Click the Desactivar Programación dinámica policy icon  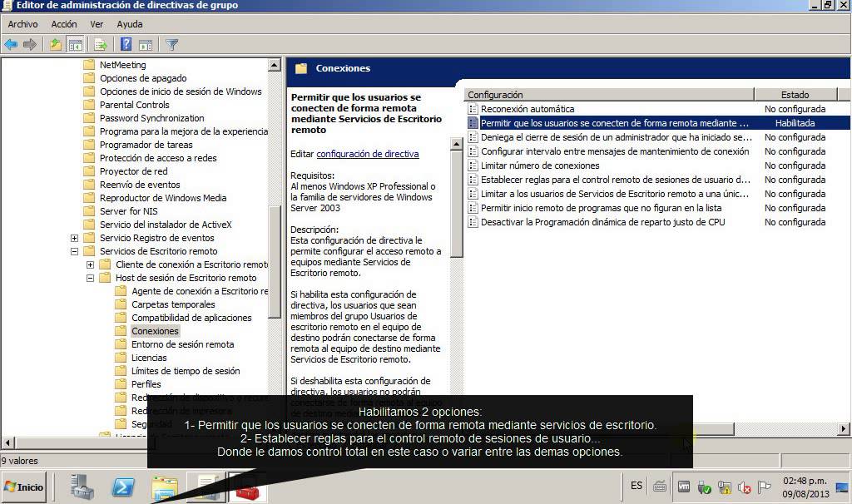[473, 221]
